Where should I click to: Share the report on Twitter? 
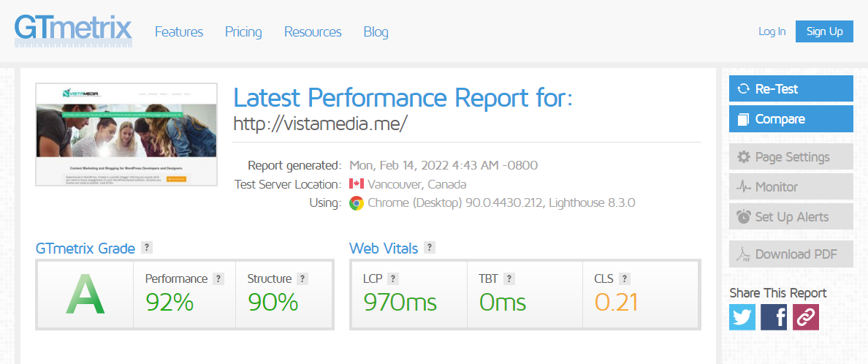[x=742, y=317]
